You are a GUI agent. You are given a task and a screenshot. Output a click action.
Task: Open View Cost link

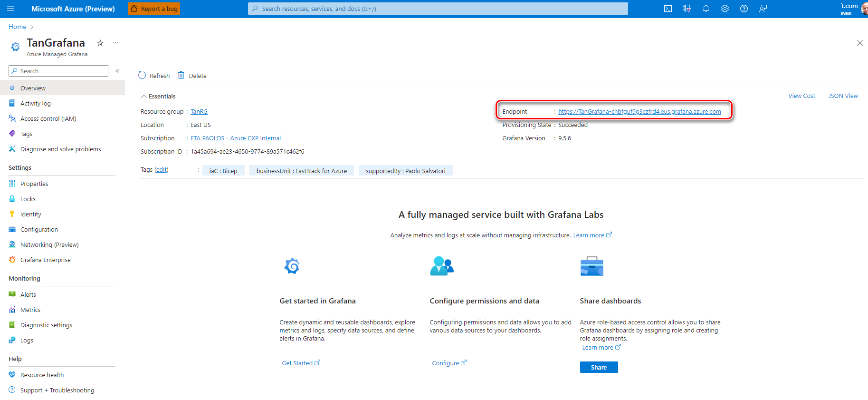point(801,96)
